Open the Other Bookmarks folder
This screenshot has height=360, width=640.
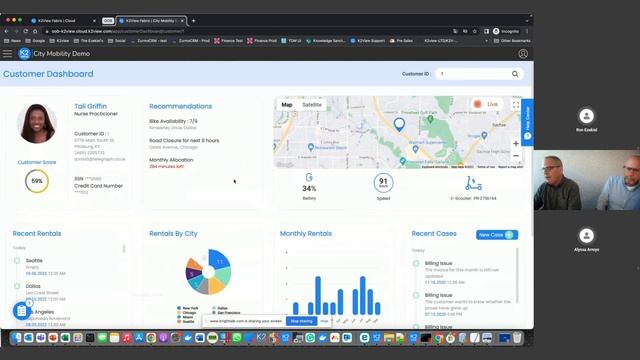pyautogui.click(x=512, y=41)
